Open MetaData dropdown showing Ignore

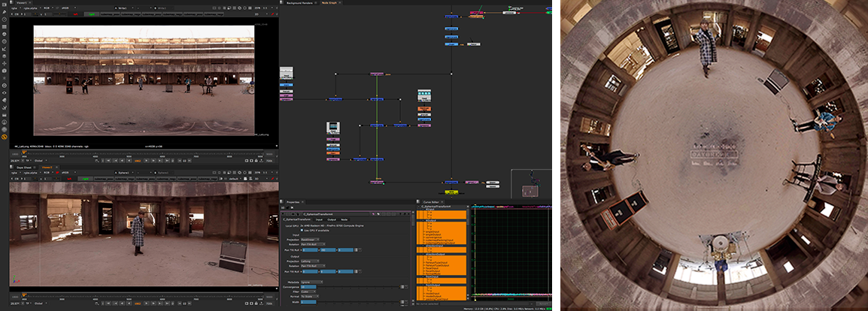pyautogui.click(x=311, y=282)
